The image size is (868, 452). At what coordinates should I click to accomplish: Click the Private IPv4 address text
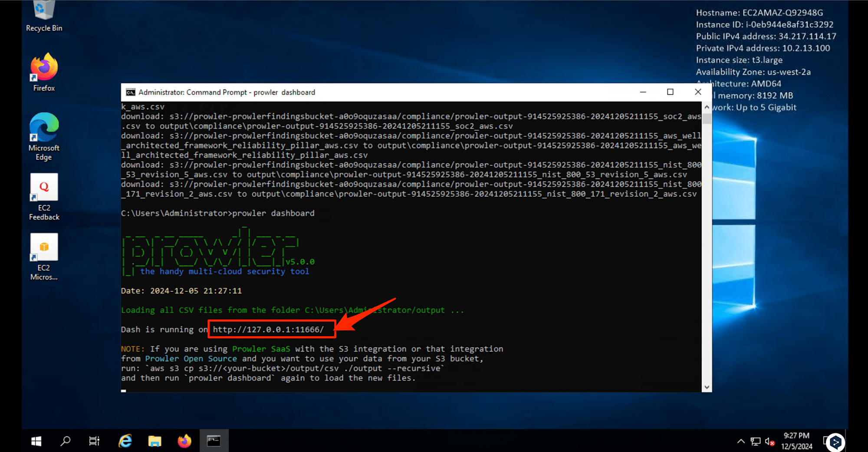pos(763,48)
